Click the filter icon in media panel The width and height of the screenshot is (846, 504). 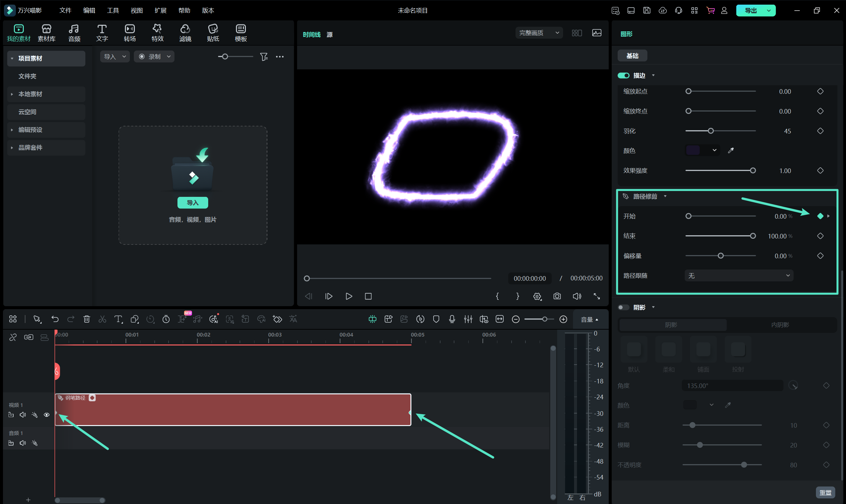pyautogui.click(x=264, y=57)
